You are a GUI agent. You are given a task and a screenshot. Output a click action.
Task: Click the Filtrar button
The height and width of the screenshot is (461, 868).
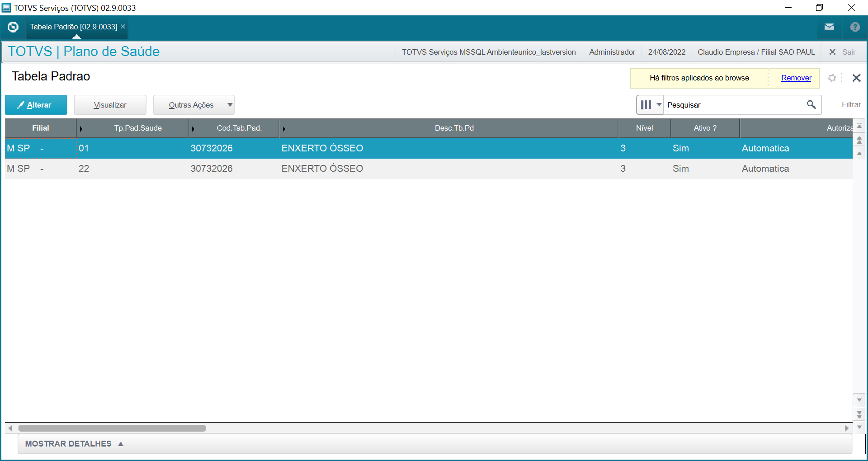pyautogui.click(x=851, y=105)
